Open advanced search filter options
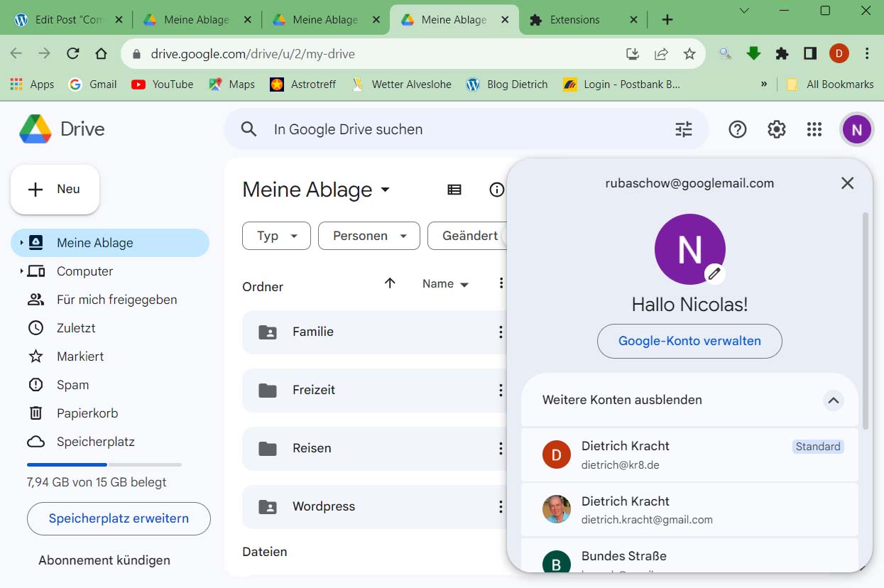The height and width of the screenshot is (588, 884). (x=683, y=129)
